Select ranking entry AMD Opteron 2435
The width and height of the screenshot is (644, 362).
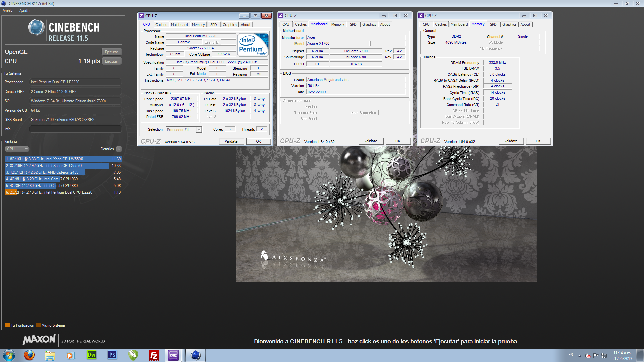pyautogui.click(x=63, y=172)
